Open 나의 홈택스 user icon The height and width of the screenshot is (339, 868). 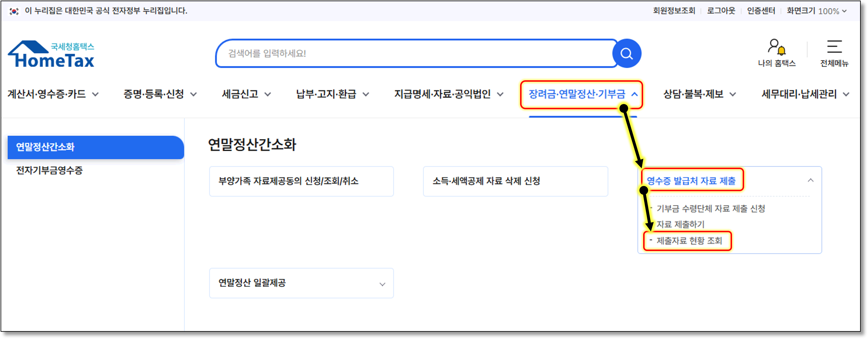coord(776,47)
